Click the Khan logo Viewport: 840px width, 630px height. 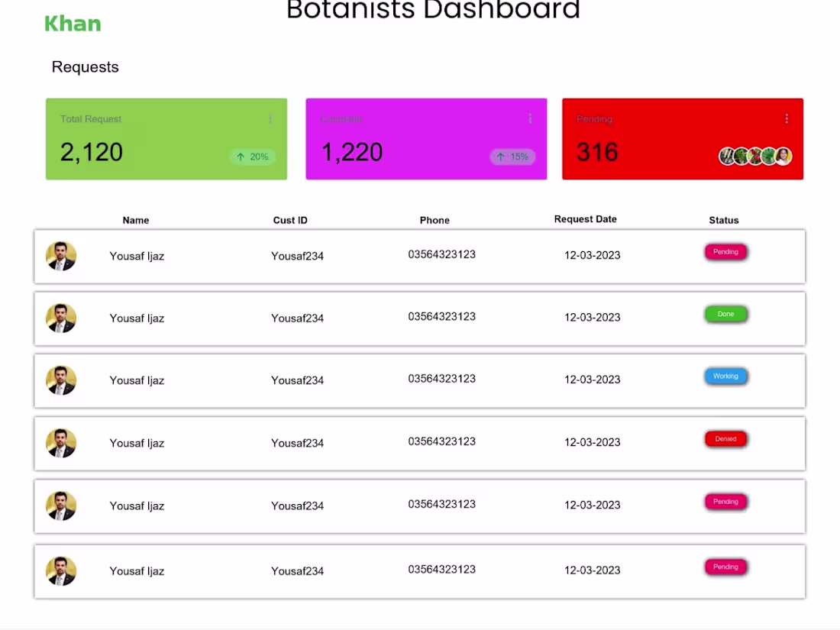(73, 24)
